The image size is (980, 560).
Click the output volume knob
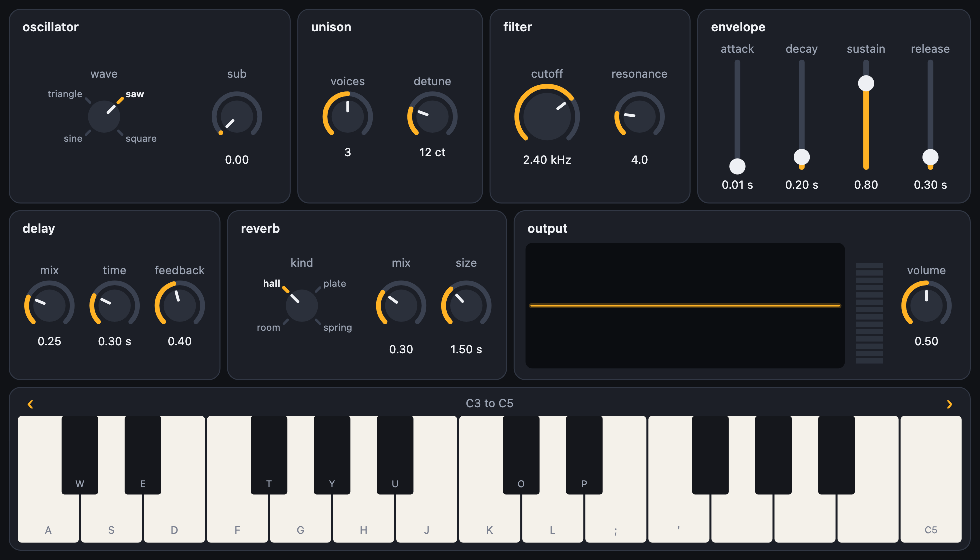[x=926, y=305]
